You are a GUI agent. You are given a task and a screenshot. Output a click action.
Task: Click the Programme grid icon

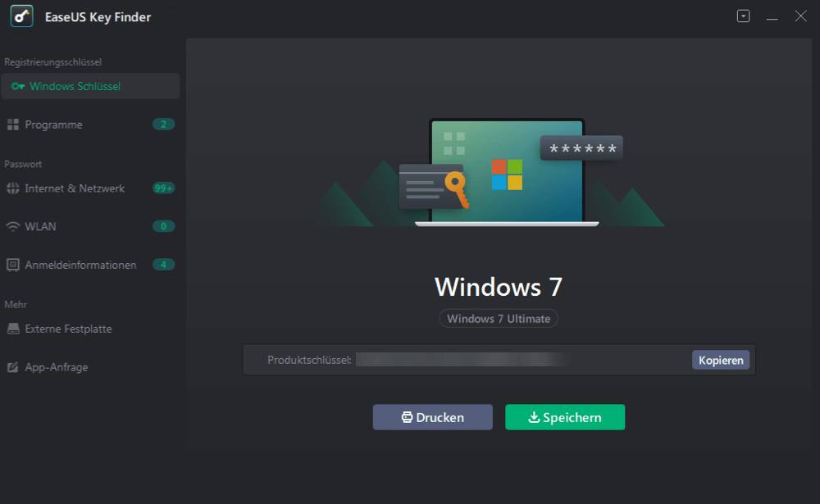point(13,125)
